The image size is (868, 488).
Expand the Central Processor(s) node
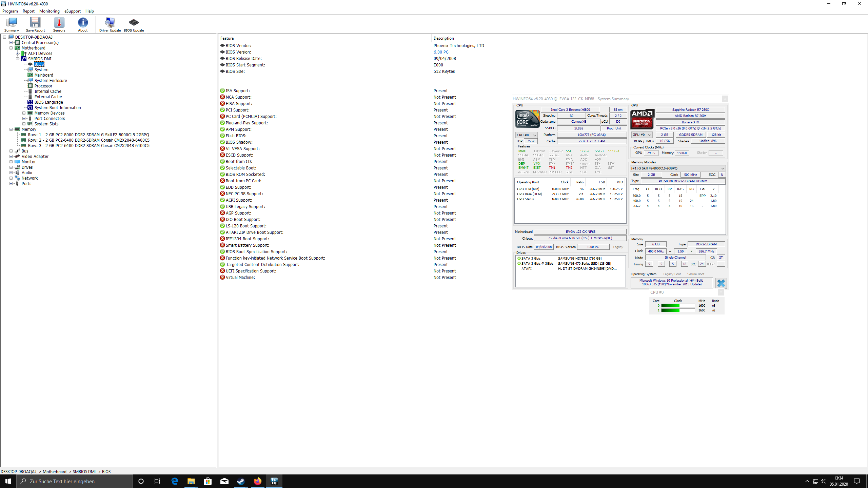11,43
